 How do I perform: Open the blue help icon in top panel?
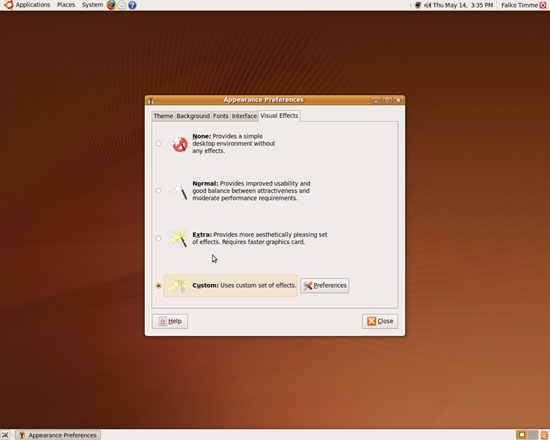pos(132,5)
